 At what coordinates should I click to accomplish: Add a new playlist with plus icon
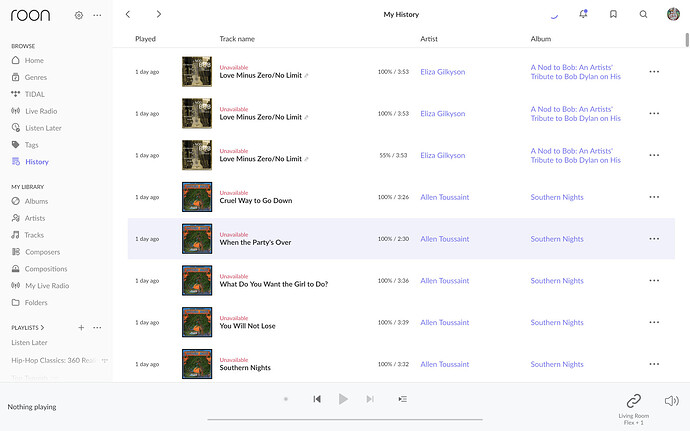tap(81, 327)
